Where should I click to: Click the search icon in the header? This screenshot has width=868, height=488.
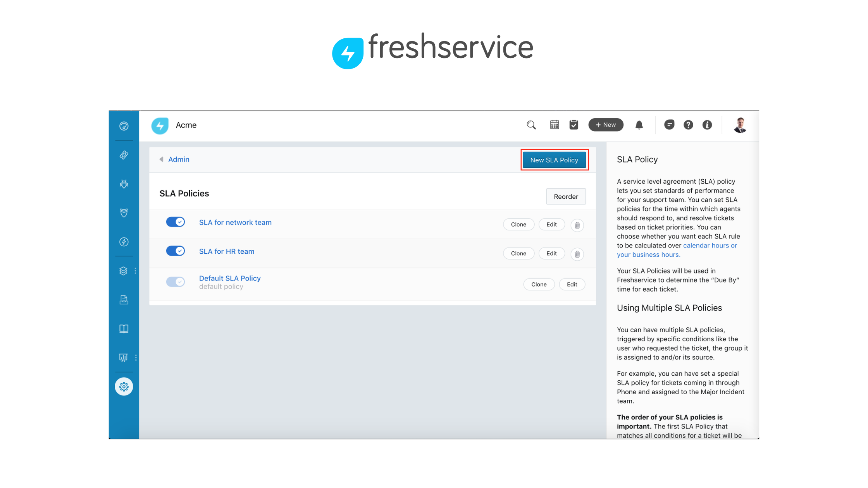click(x=530, y=125)
